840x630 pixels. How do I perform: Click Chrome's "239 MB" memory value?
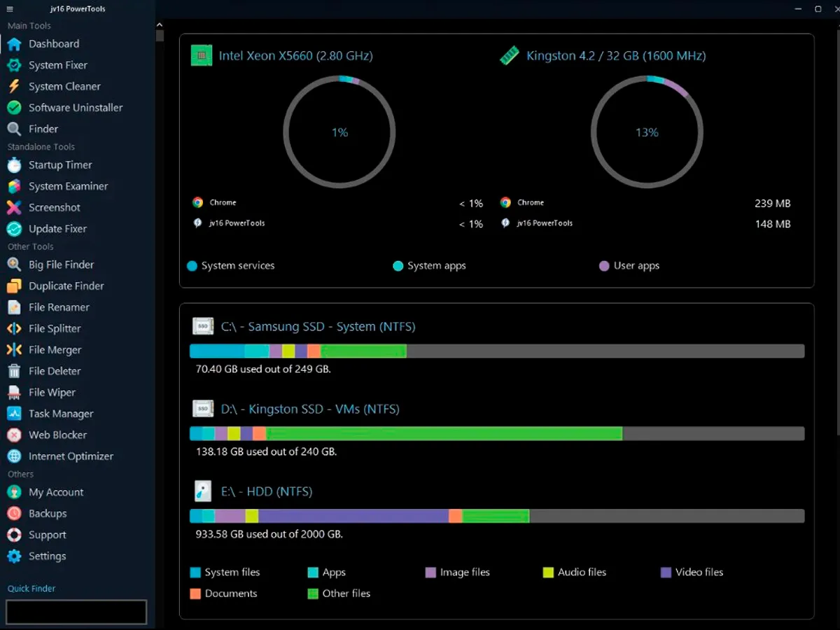(773, 204)
